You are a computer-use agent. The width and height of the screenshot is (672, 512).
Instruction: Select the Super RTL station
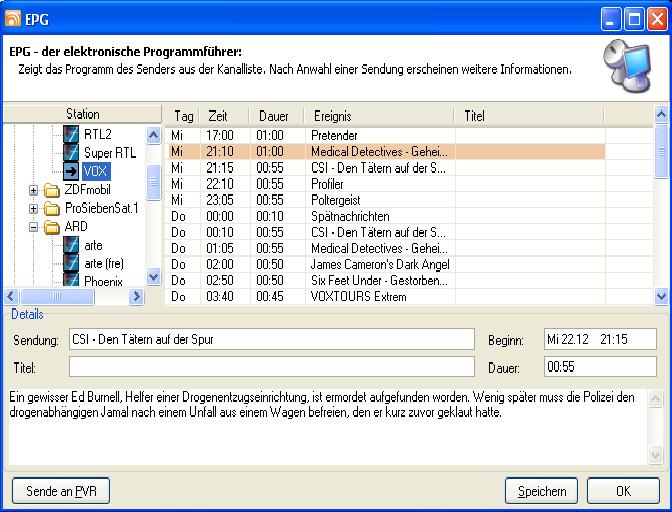point(110,153)
